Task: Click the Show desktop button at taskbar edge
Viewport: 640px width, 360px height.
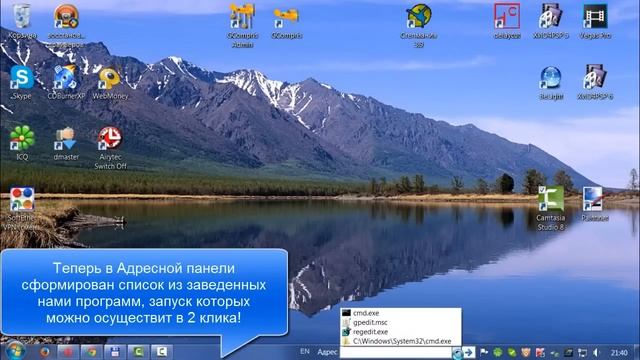Action: click(637, 352)
